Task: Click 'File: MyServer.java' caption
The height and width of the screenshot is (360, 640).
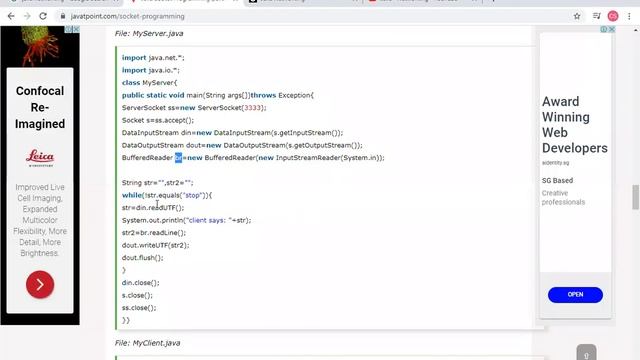Action: pos(149,33)
